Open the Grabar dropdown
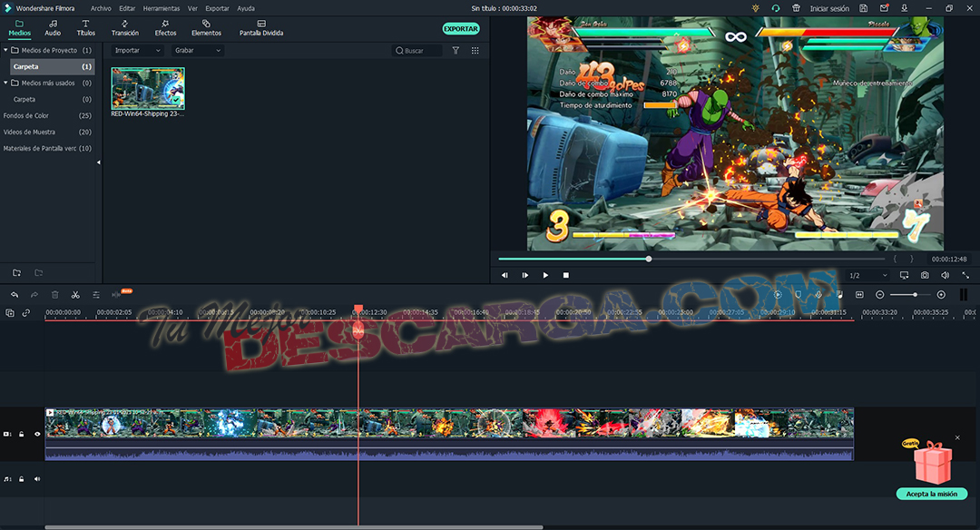Viewport: 980px width, 530px height. point(198,50)
